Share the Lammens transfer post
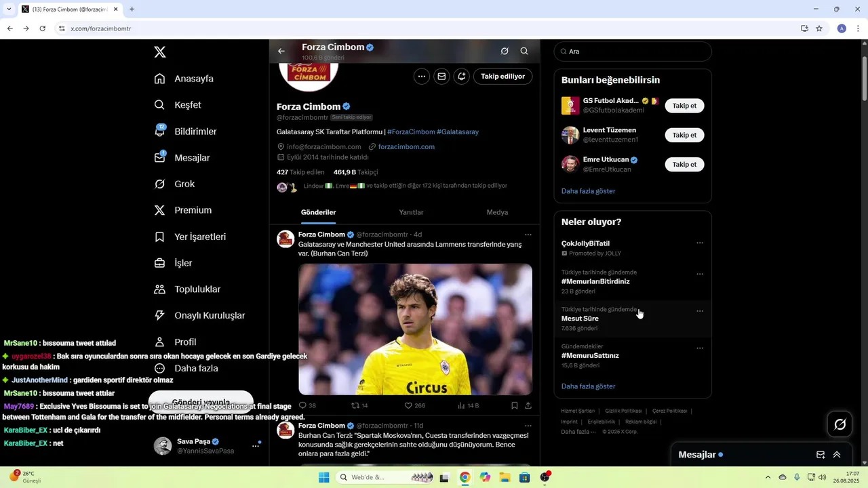The width and height of the screenshot is (868, 488). [528, 405]
